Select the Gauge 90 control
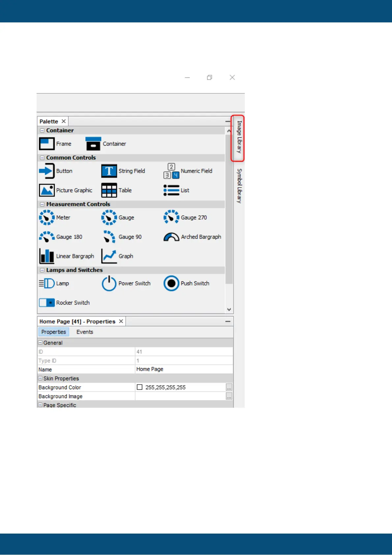 [122, 237]
